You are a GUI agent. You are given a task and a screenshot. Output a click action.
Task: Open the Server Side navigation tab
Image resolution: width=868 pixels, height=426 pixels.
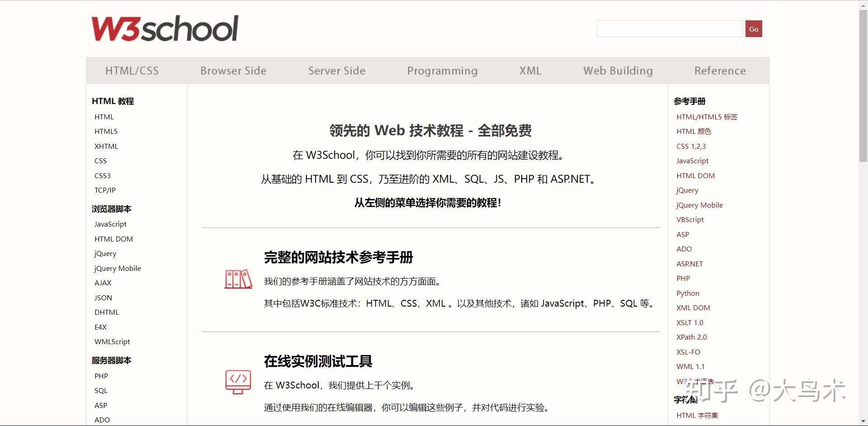tap(337, 71)
